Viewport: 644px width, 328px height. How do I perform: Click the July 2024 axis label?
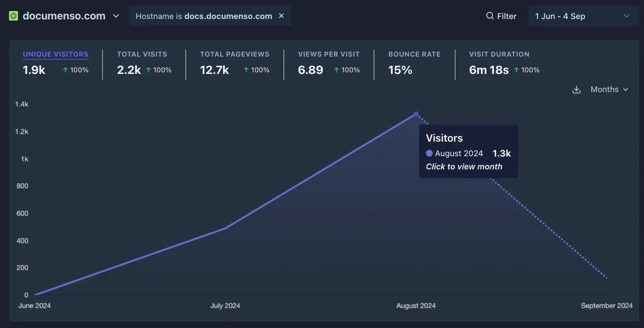click(x=225, y=306)
